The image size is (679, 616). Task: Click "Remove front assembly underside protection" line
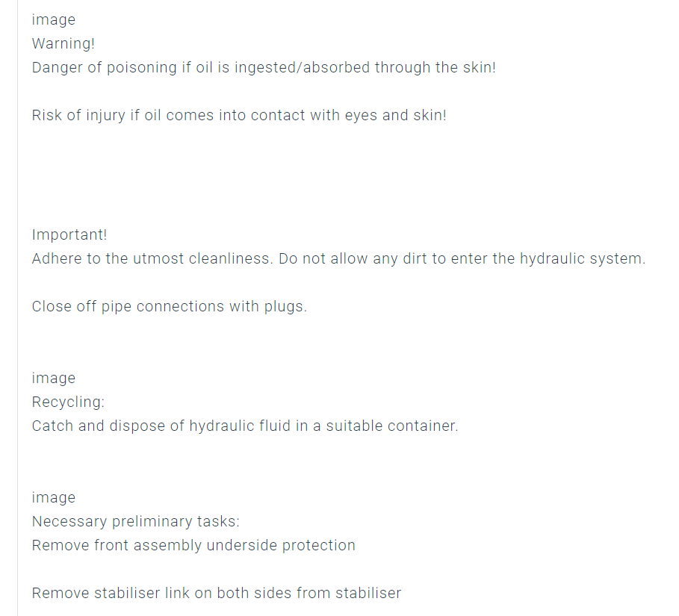click(193, 546)
